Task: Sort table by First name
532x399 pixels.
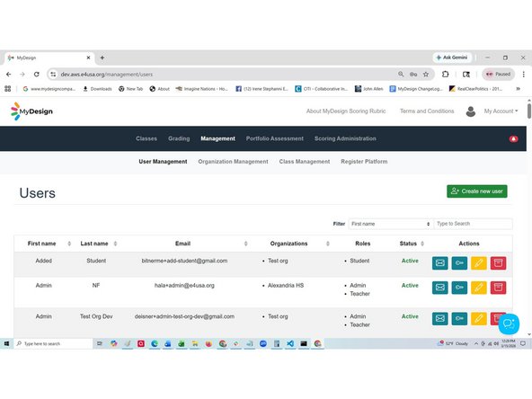Action: click(69, 244)
